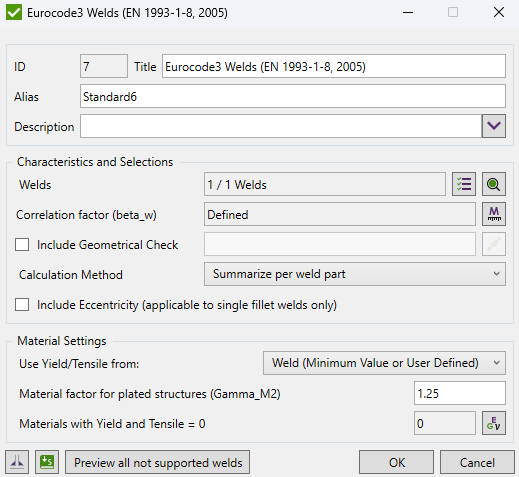Screen dimensions: 519x477
Task: Click the Cancel button
Action: coord(477,462)
